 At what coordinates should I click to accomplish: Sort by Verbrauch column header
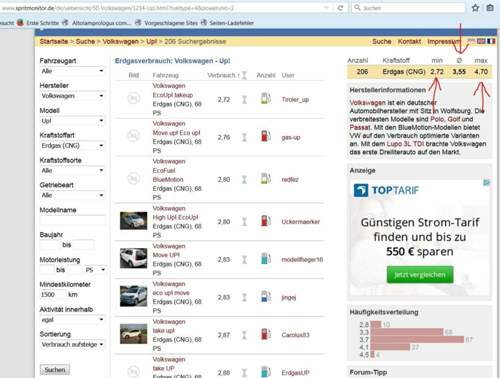pyautogui.click(x=221, y=75)
